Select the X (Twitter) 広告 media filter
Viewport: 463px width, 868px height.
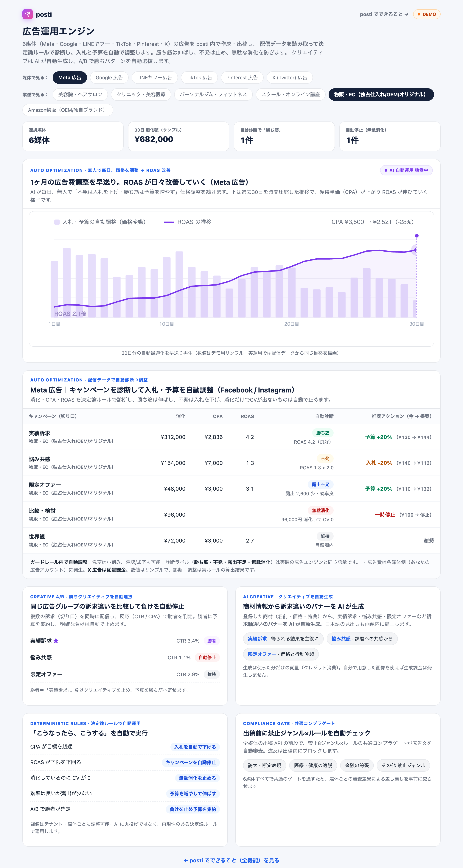click(290, 77)
